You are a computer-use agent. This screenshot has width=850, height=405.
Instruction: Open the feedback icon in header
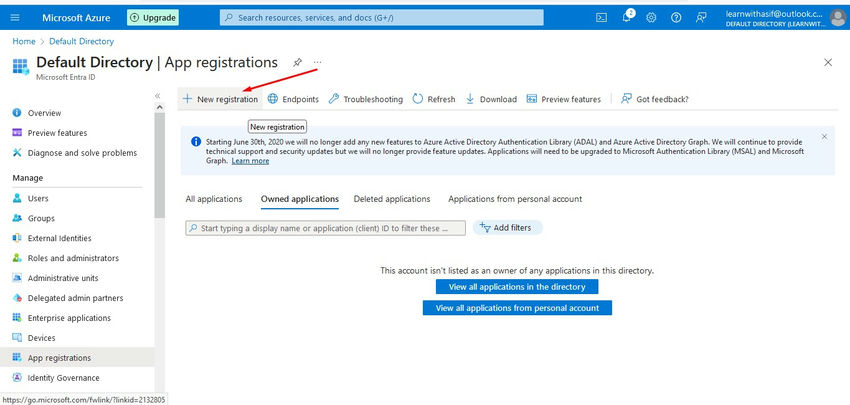pyautogui.click(x=702, y=17)
